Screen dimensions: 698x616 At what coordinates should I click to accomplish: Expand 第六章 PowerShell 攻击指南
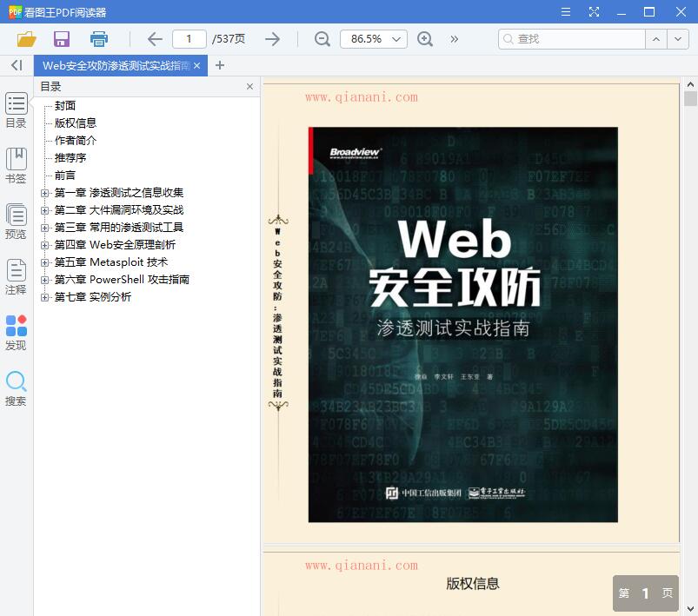(x=44, y=280)
